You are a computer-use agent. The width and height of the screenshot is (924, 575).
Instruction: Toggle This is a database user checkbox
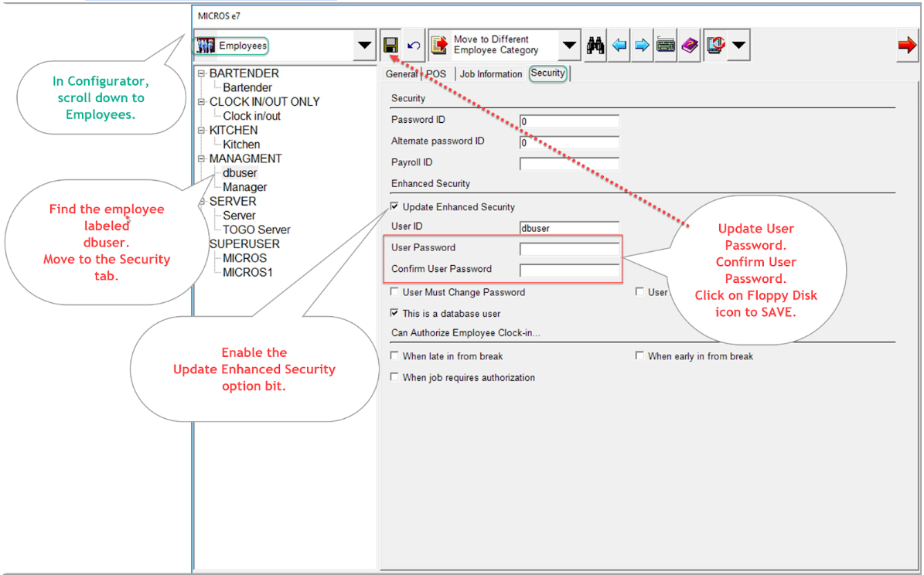tap(394, 313)
